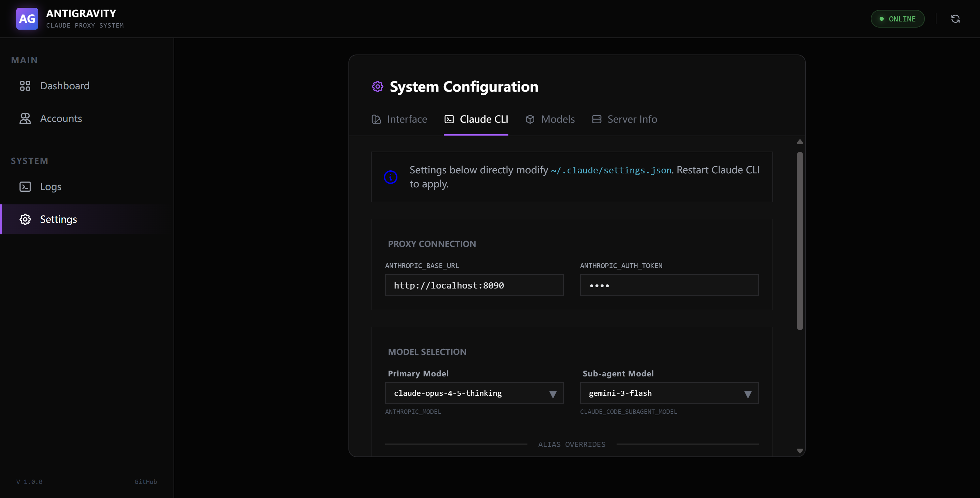Click the Accounts people icon

[25, 119]
